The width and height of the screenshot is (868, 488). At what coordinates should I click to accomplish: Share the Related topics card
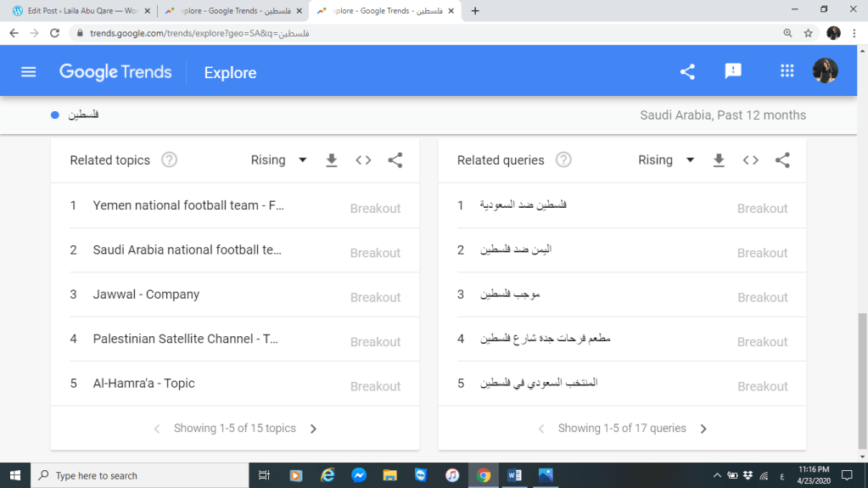[x=395, y=160]
